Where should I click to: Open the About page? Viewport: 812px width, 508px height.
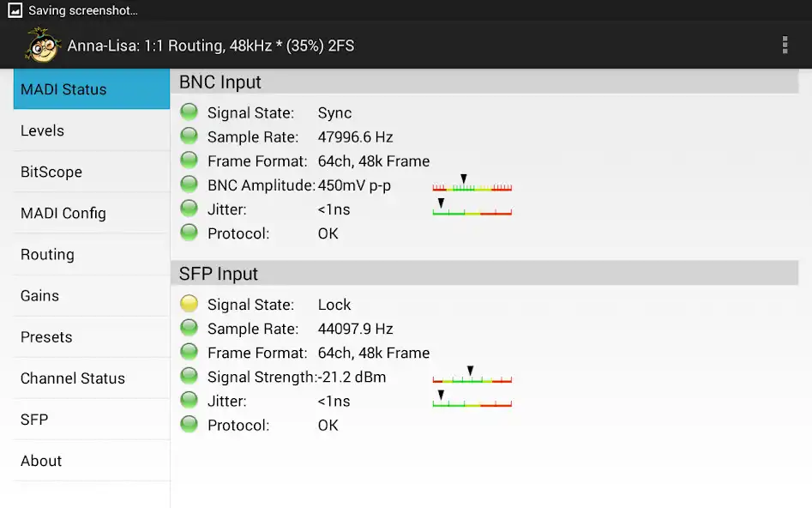click(x=92, y=460)
